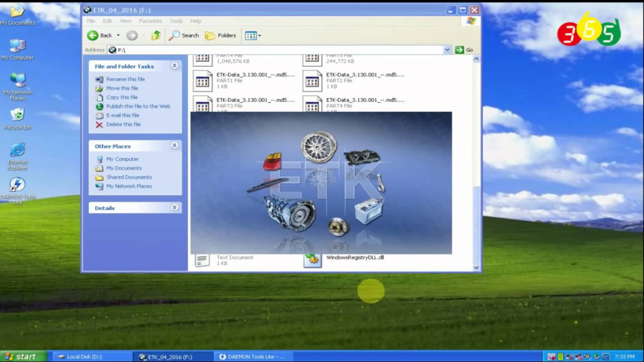This screenshot has height=362, width=644.
Task: Click Publish this file to the Web
Action: pyautogui.click(x=138, y=106)
